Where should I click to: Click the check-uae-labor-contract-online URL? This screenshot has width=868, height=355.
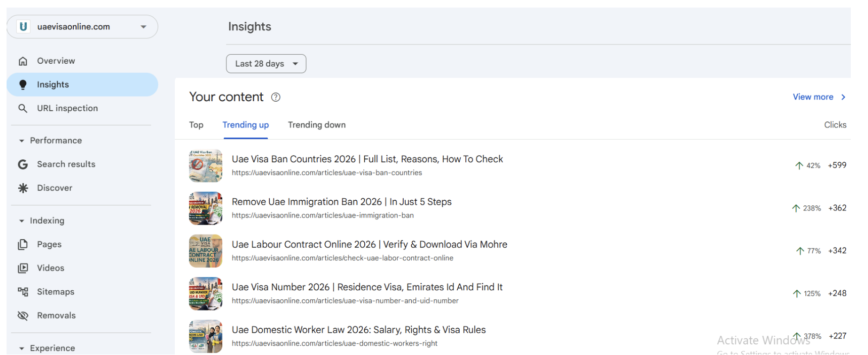[x=343, y=258]
